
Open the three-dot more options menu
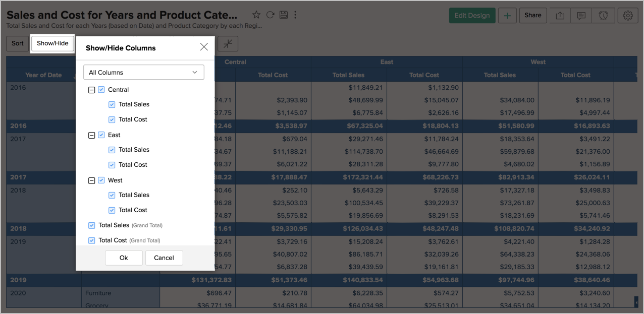(295, 15)
